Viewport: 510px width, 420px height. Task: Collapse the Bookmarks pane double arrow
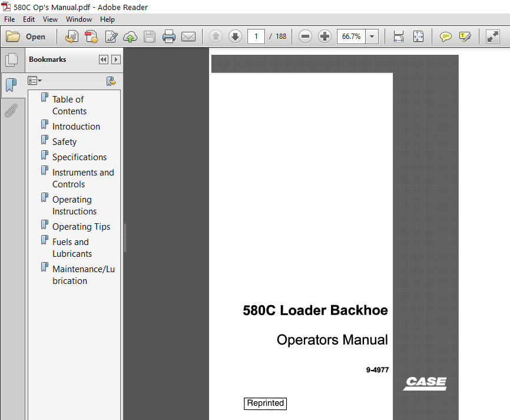[104, 59]
